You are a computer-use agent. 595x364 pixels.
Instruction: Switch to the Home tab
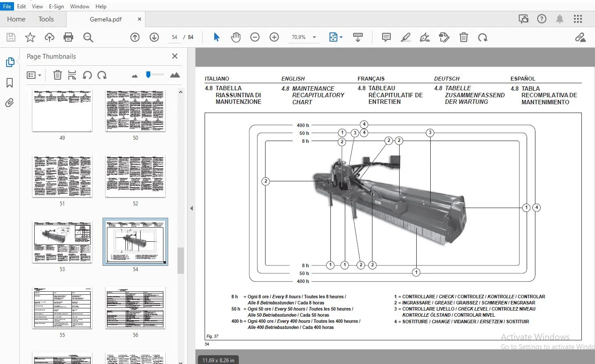(x=16, y=19)
